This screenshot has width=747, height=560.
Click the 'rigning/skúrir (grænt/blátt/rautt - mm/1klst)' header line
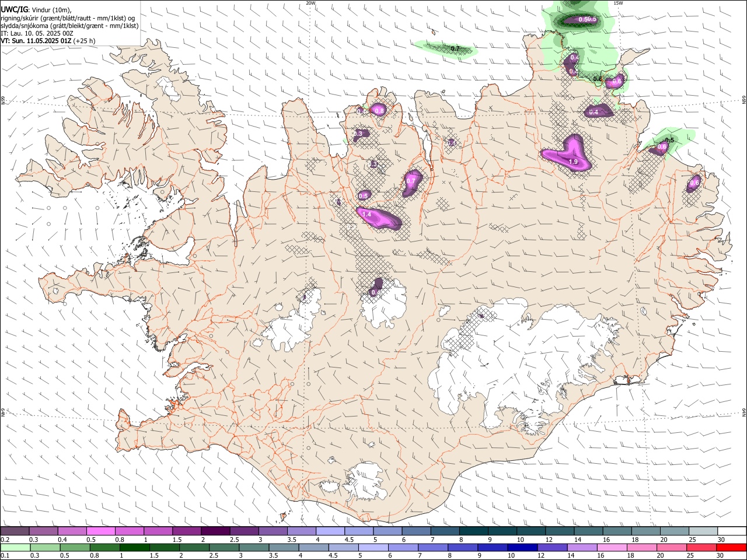[x=68, y=17]
